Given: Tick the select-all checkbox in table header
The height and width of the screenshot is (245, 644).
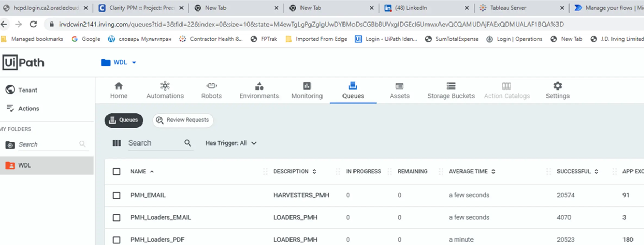Looking at the screenshot, I should tap(116, 171).
